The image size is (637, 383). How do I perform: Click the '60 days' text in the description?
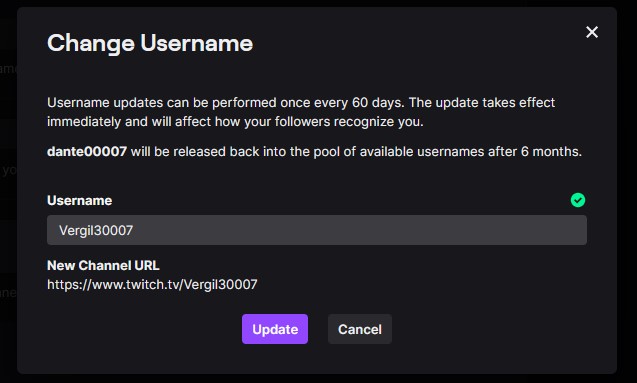pyautogui.click(x=378, y=102)
